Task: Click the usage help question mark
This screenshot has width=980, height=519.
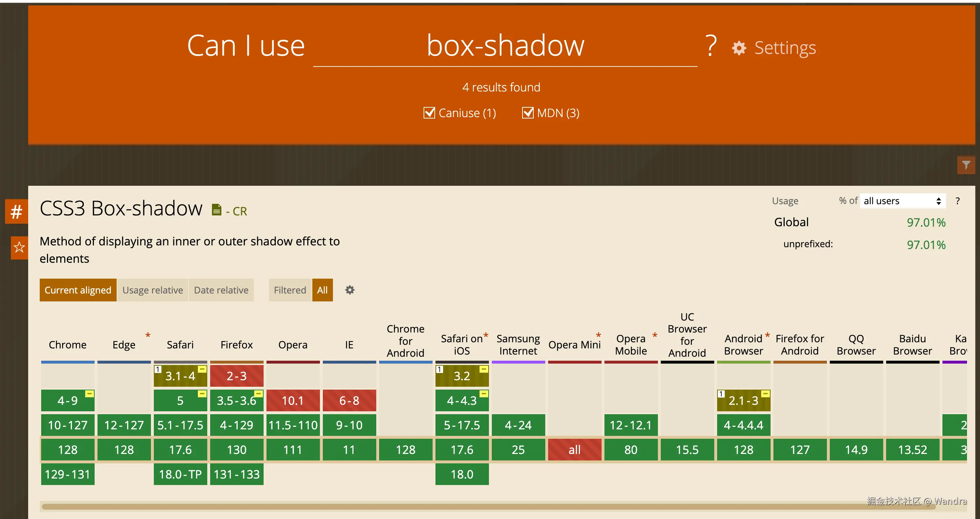Action: pos(957,201)
